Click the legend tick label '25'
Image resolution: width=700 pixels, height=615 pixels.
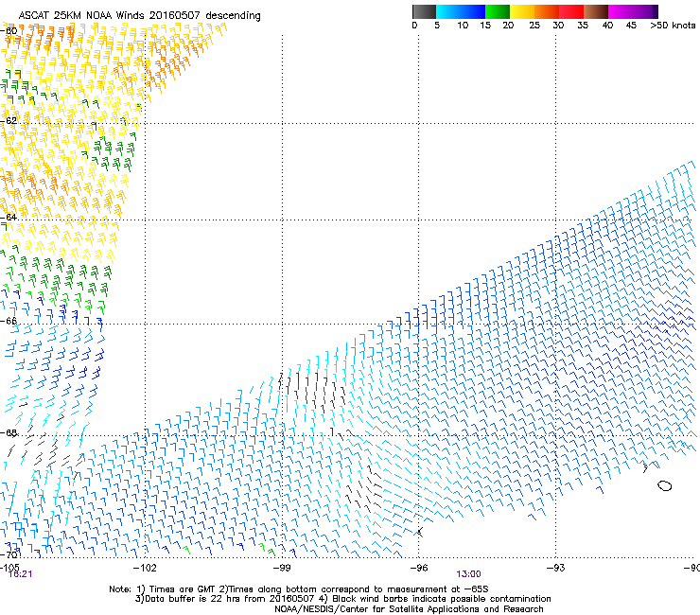tap(534, 26)
